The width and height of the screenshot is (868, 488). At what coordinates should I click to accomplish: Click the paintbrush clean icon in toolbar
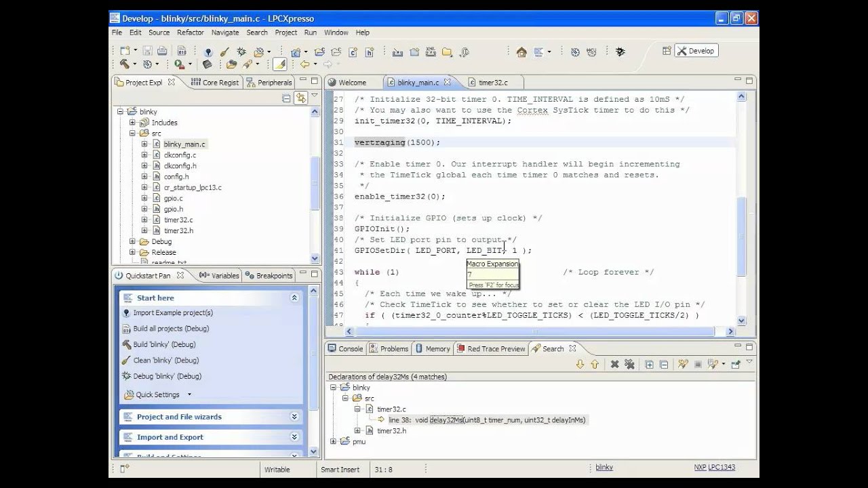[224, 52]
